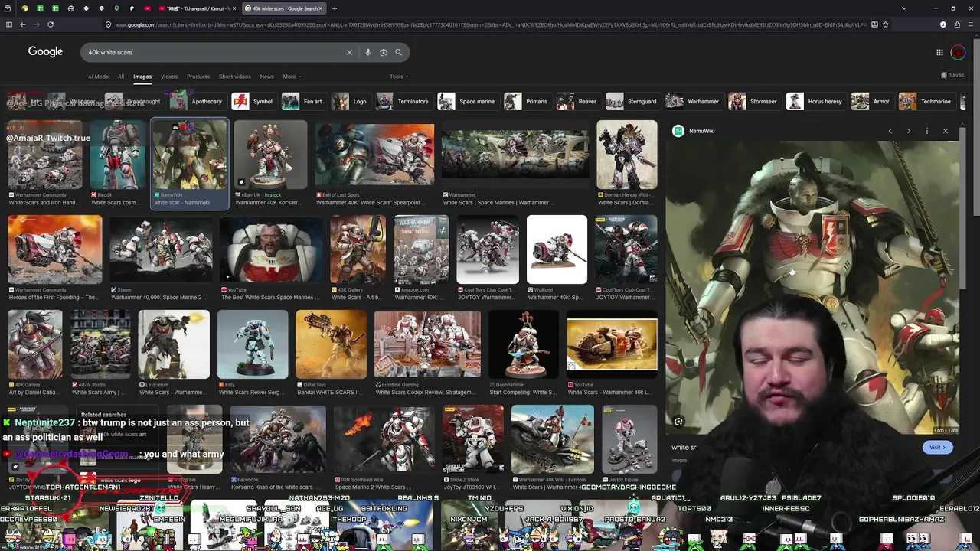
Task: Filter images by the Warhammer chip
Action: tap(694, 101)
